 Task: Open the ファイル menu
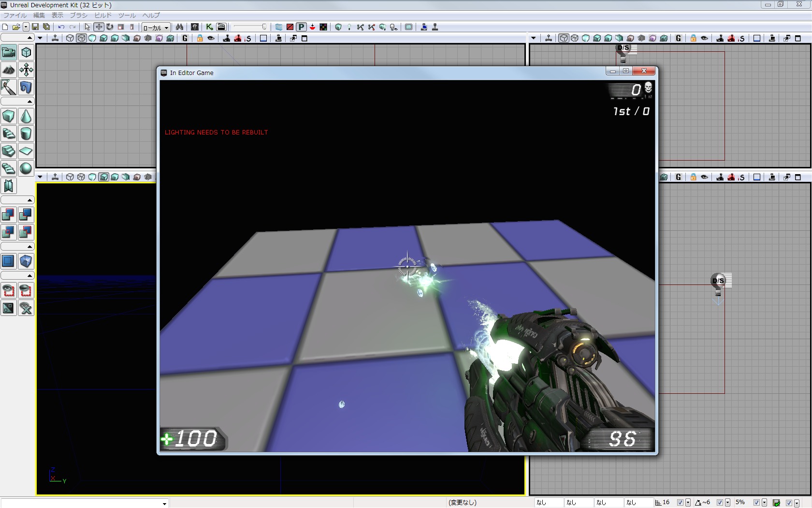[15, 15]
